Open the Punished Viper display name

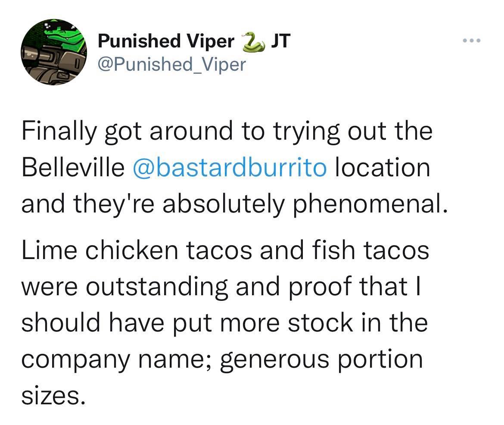(x=166, y=41)
